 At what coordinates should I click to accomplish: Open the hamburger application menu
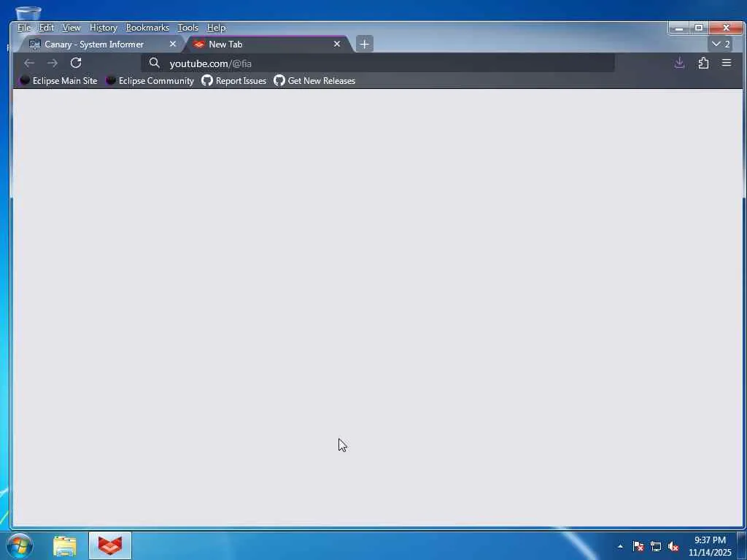pyautogui.click(x=727, y=63)
